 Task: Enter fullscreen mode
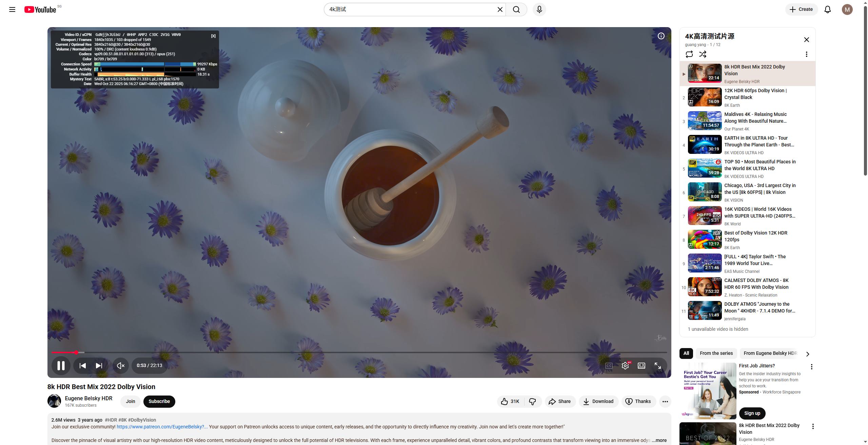click(658, 365)
